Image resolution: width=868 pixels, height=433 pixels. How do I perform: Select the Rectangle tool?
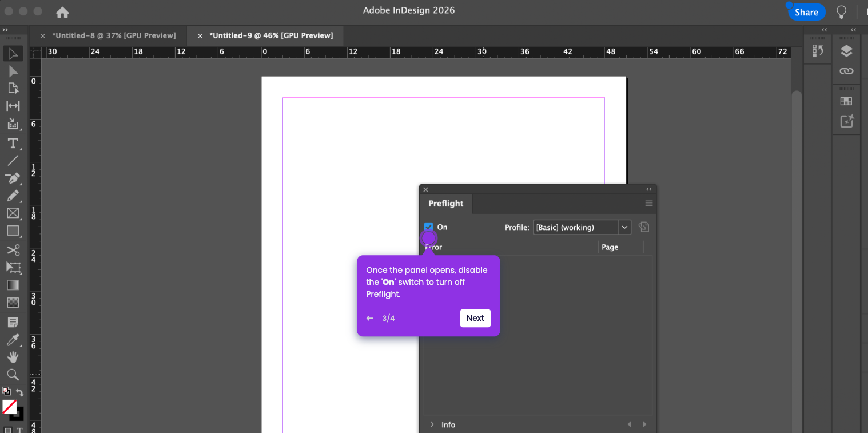coord(13,231)
